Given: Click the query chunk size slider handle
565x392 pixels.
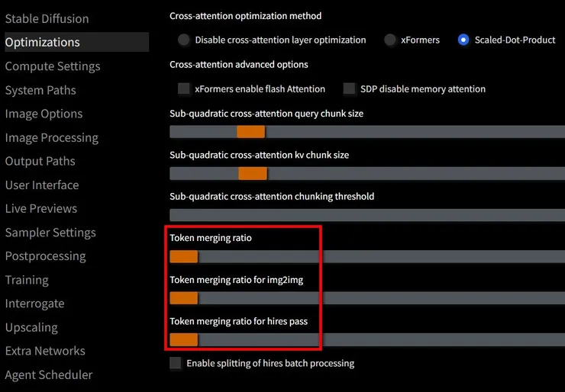Looking at the screenshot, I should 250,132.
